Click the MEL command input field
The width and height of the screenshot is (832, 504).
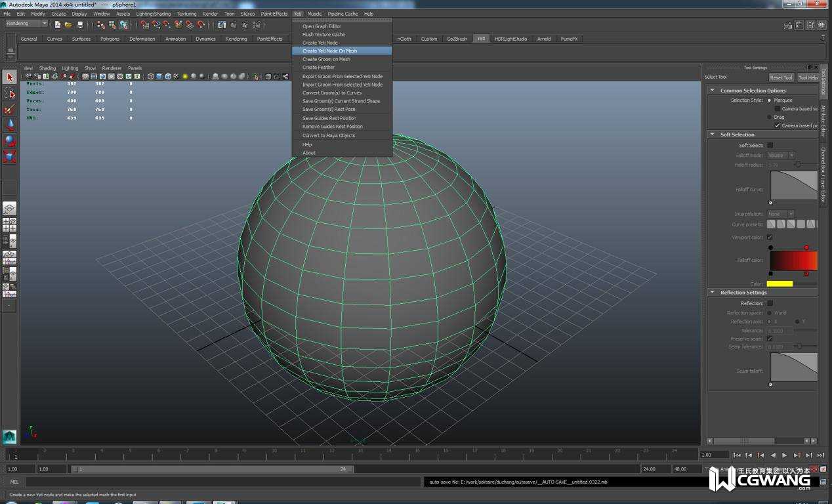tap(223, 482)
